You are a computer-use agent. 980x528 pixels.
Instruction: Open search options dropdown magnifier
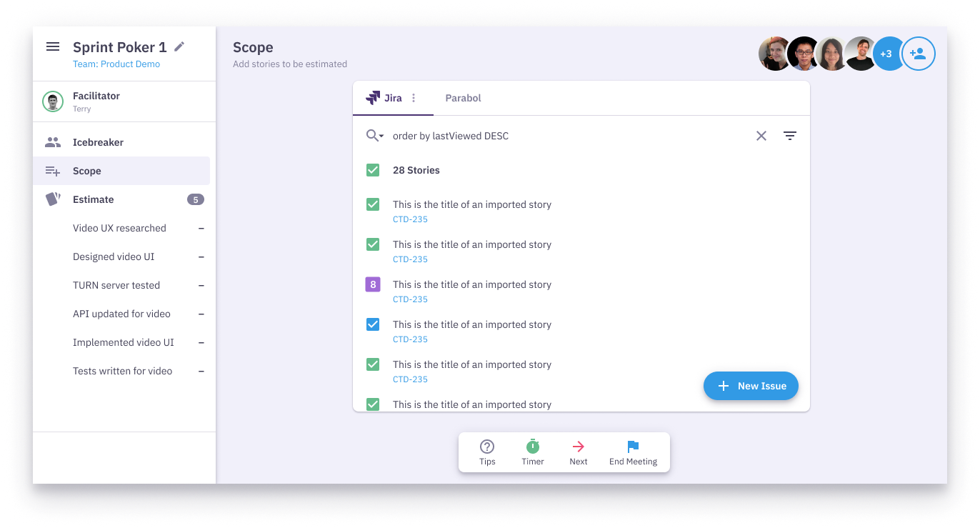pos(375,136)
